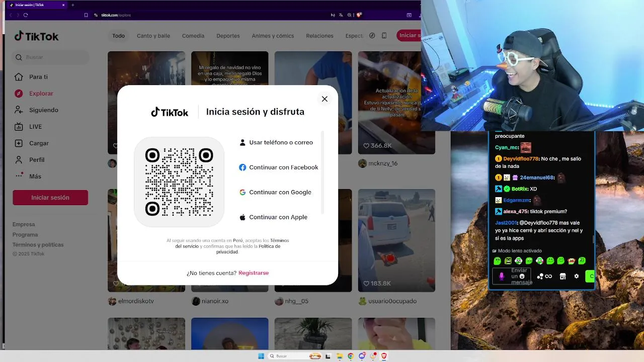Image resolution: width=644 pixels, height=362 pixels.
Task: Click the purple microphone icon in chat
Action: point(501,276)
